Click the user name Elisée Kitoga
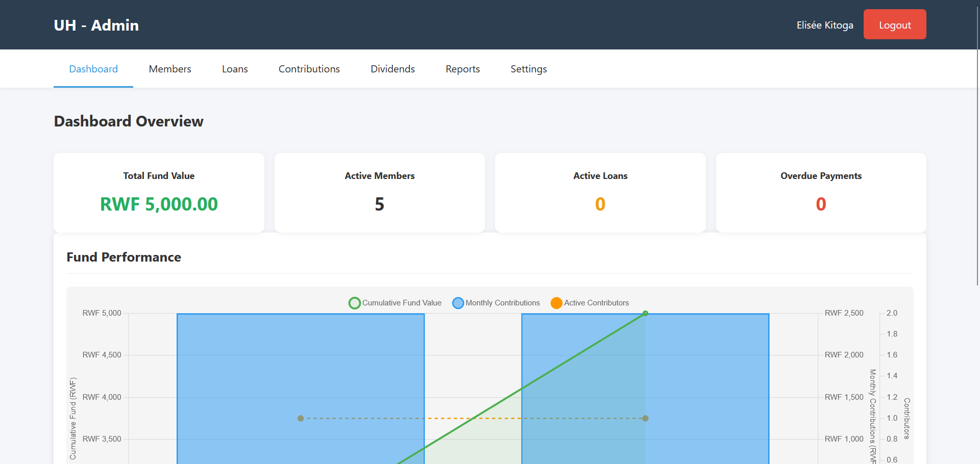Screen dimensions: 980x464 pyautogui.click(x=824, y=24)
